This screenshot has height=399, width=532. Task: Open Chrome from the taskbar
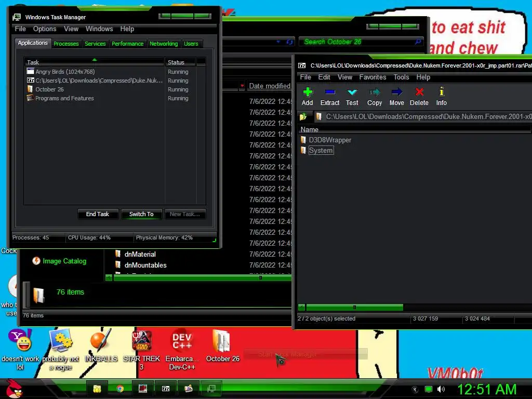pos(120,389)
